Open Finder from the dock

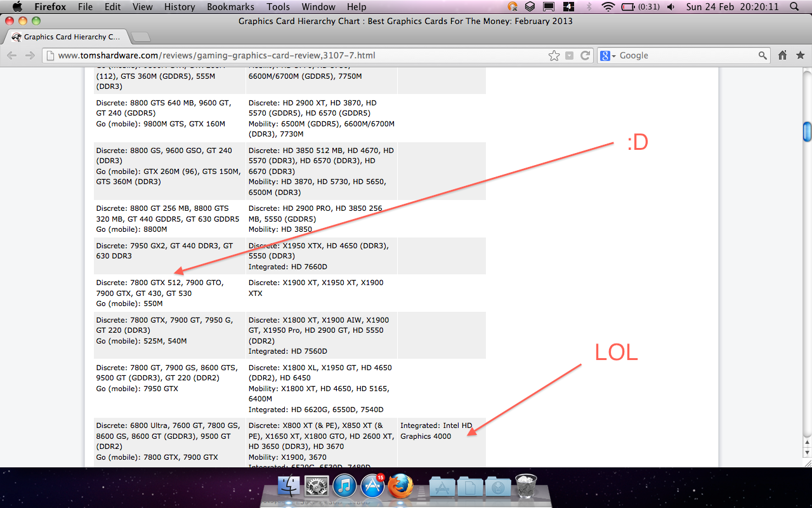[289, 487]
